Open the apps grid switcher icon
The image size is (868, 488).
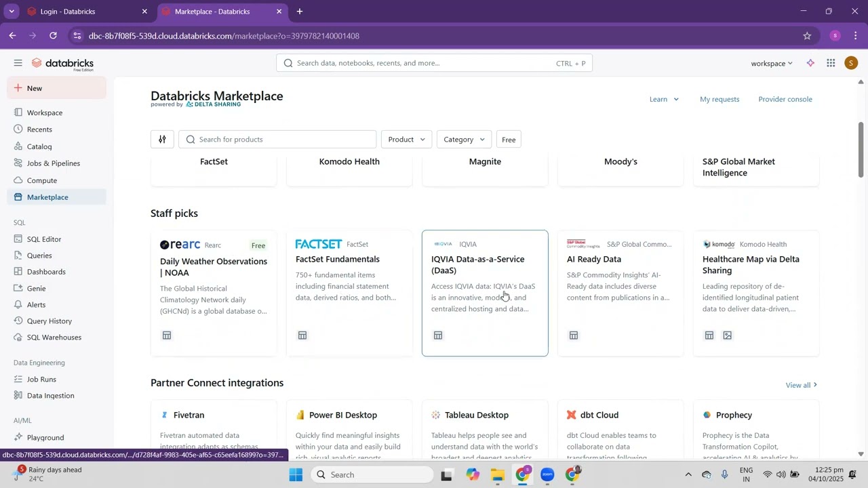(x=831, y=63)
